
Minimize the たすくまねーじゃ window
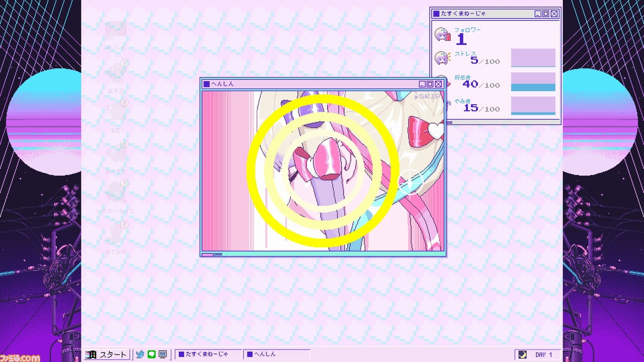[x=538, y=14]
